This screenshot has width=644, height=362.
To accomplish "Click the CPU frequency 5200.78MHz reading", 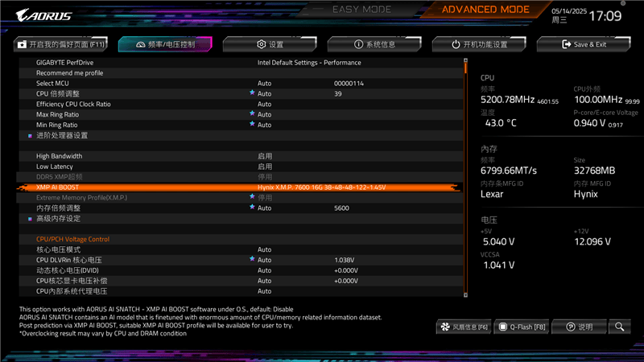I will click(x=507, y=100).
